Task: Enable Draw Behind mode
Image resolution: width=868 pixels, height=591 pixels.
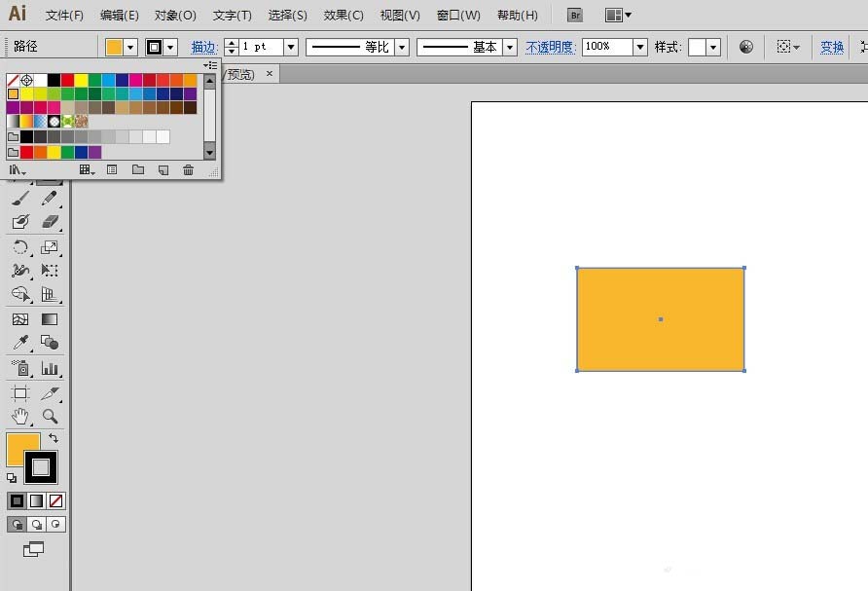Action: click(x=36, y=524)
